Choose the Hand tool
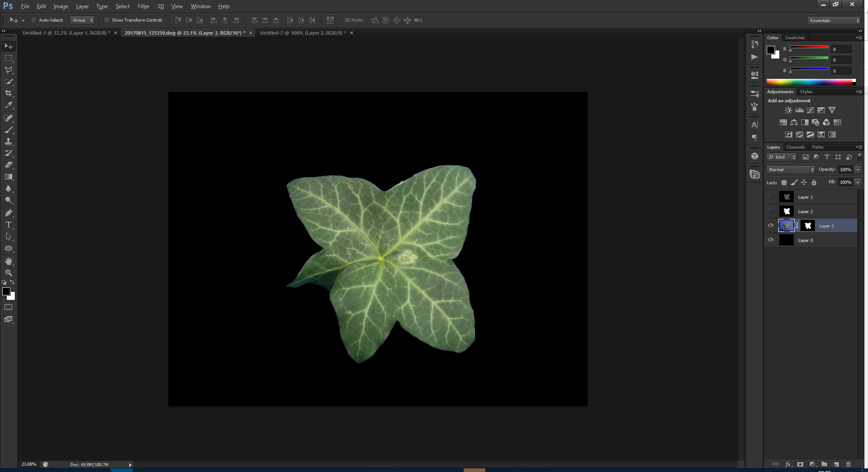Image resolution: width=868 pixels, height=472 pixels. point(9,261)
